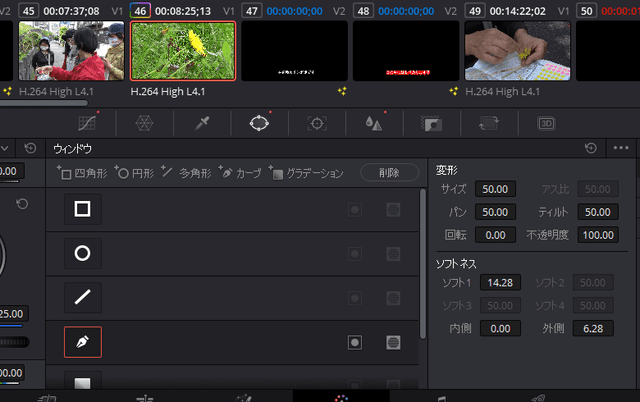Screen dimensions: 640x402
Task: Select clip 46 thumbnail with yellow flower
Action: [183, 51]
